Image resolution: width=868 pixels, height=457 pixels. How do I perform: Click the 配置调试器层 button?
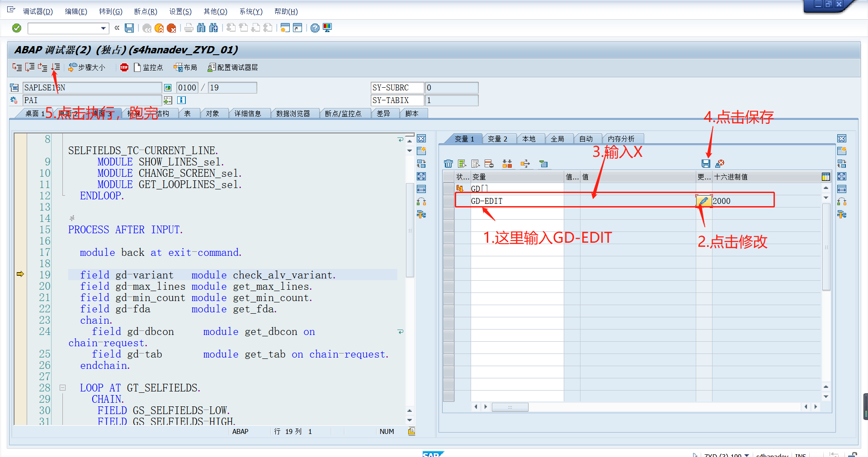(233, 67)
